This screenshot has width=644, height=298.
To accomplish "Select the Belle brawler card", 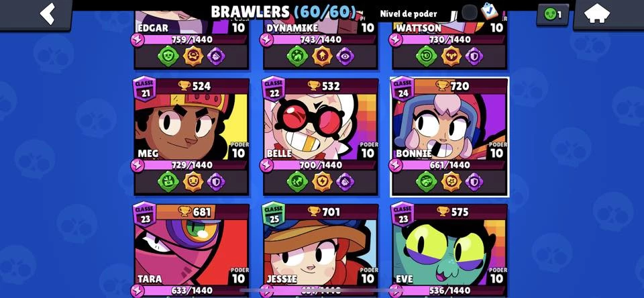I will (321, 136).
